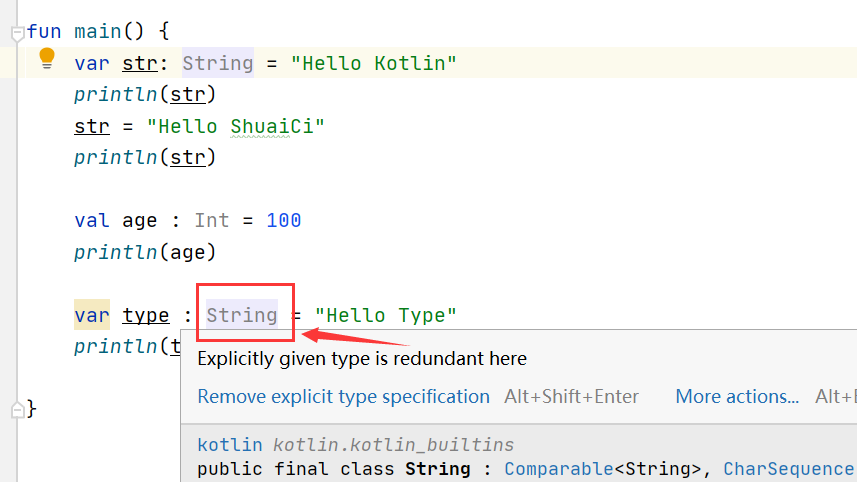The width and height of the screenshot is (857, 482).
Task: Open the More actions... link
Action: coord(737,396)
